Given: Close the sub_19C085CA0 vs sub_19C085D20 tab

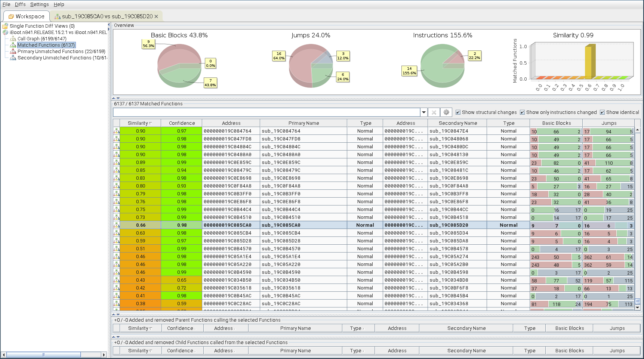Looking at the screenshot, I should tap(156, 16).
